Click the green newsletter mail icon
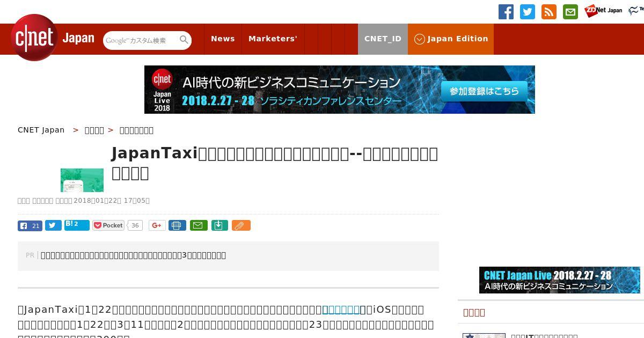The width and height of the screenshot is (644, 338). (x=570, y=12)
